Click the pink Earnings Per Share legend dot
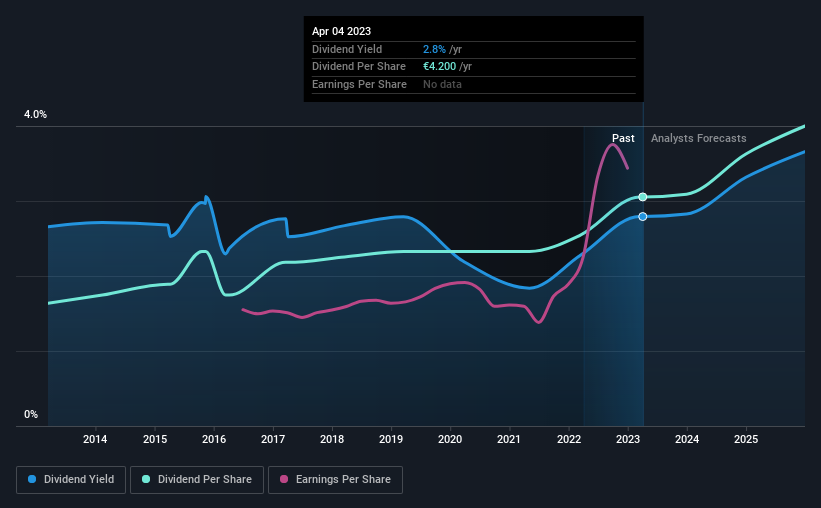 pyautogui.click(x=284, y=479)
